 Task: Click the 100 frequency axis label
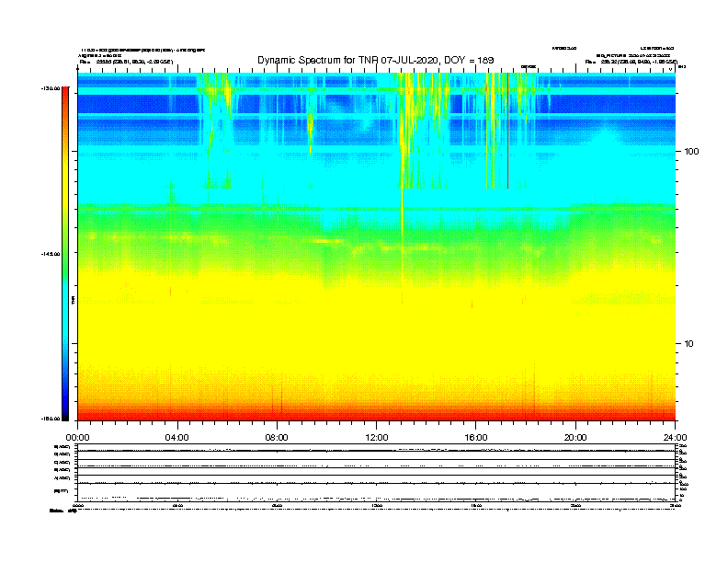[691, 152]
